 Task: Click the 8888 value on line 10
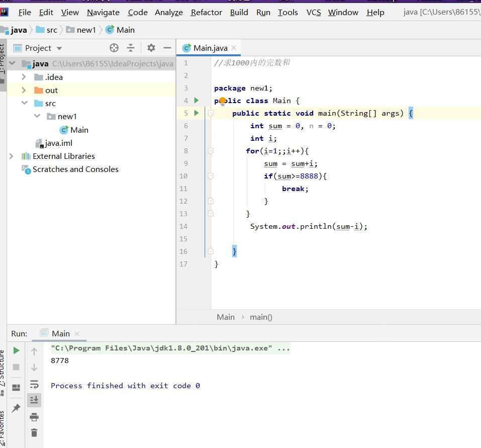click(309, 176)
